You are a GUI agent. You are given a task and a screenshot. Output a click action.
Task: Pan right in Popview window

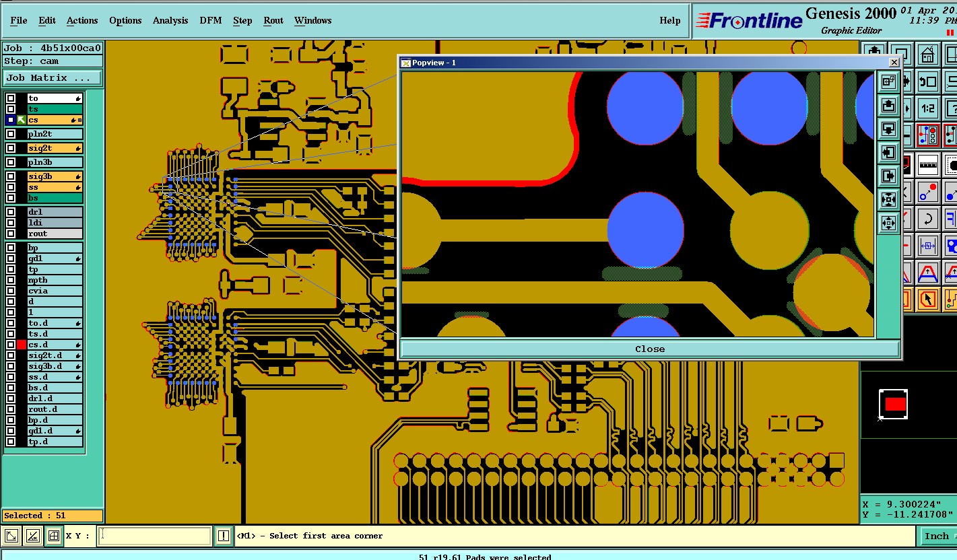point(888,176)
